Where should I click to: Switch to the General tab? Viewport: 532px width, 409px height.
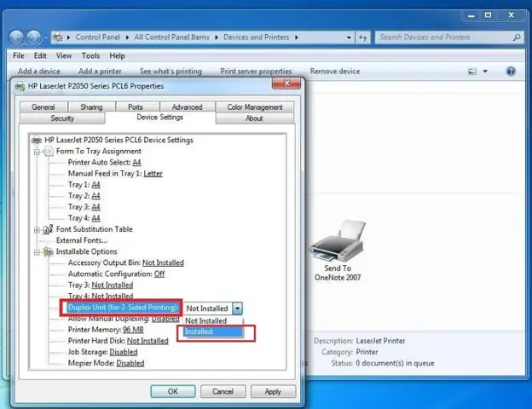(x=43, y=107)
